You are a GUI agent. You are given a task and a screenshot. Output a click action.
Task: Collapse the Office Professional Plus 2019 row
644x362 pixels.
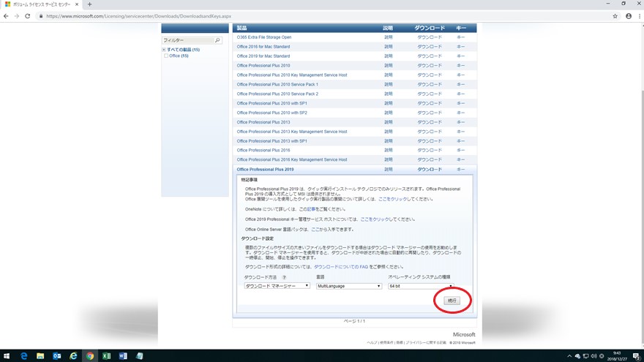coord(265,169)
